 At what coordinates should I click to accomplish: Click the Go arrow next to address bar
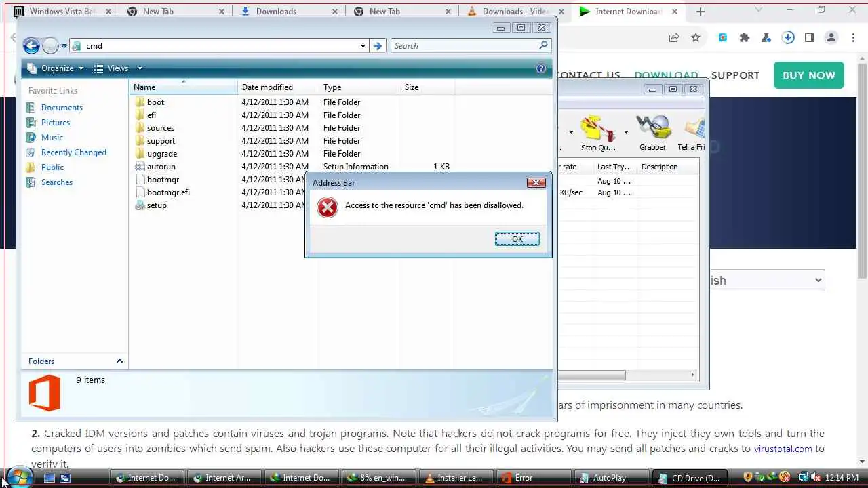coord(378,45)
